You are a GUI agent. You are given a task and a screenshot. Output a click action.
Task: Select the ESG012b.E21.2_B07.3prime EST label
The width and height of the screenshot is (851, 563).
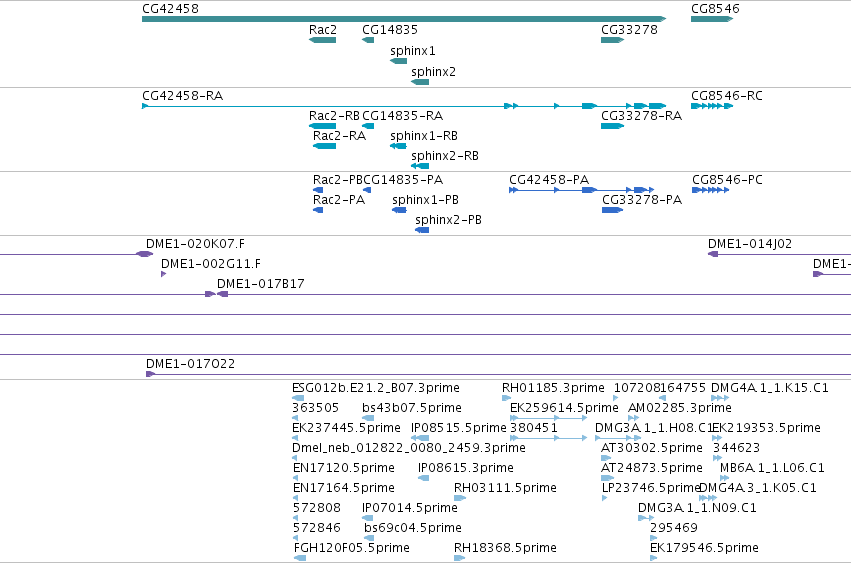point(376,388)
